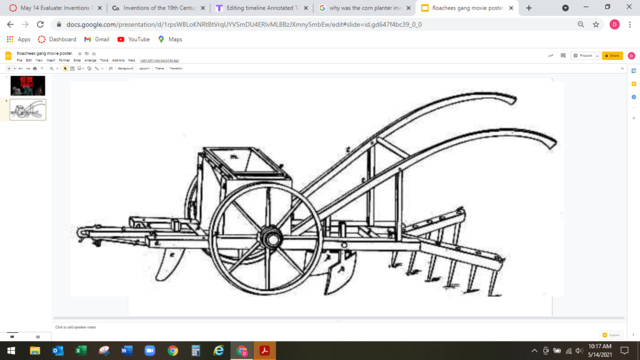
Task: Add a new slide with plus button
Action: click(9, 69)
